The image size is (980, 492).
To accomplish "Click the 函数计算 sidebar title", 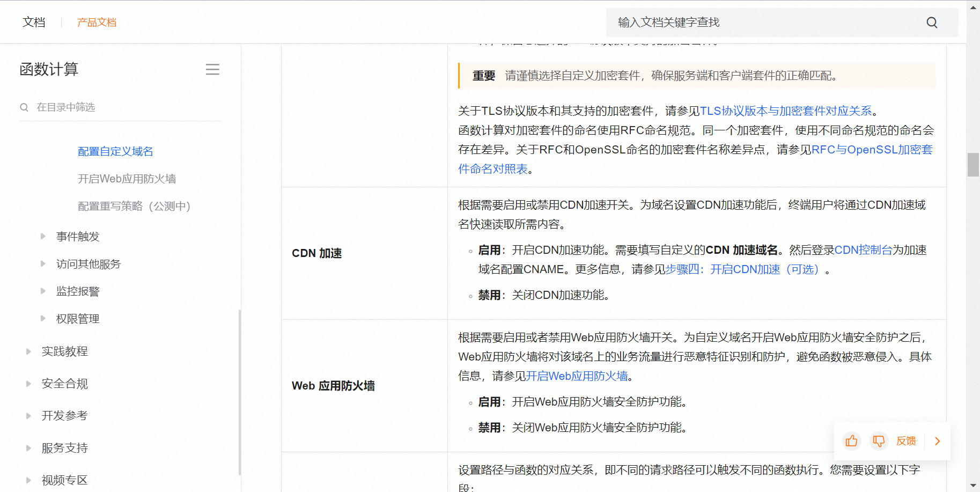I will [49, 69].
